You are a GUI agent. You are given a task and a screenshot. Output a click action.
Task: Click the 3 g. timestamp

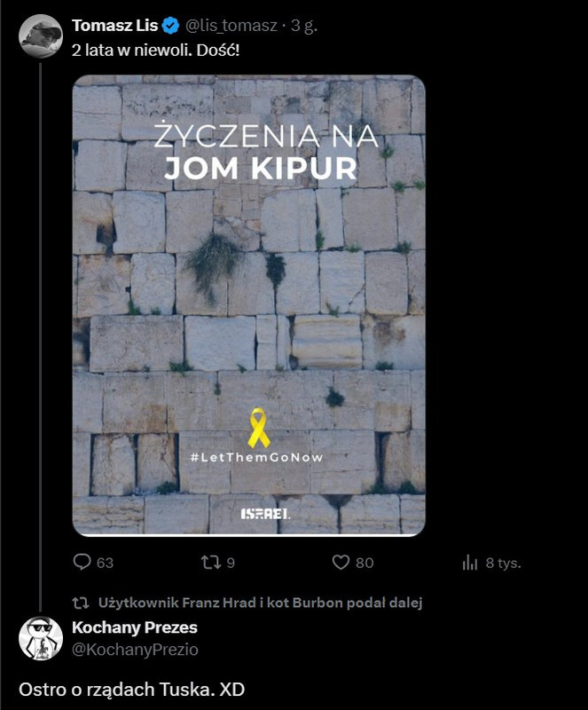(x=303, y=26)
